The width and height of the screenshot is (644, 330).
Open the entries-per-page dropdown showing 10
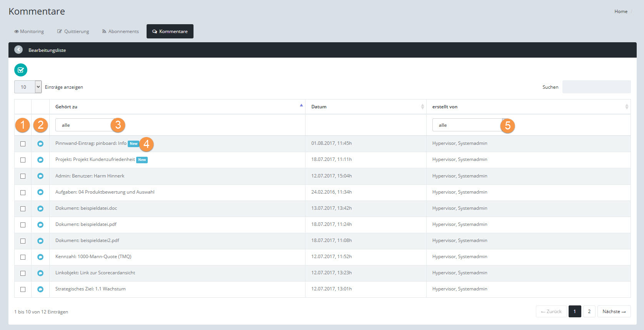pyautogui.click(x=28, y=87)
